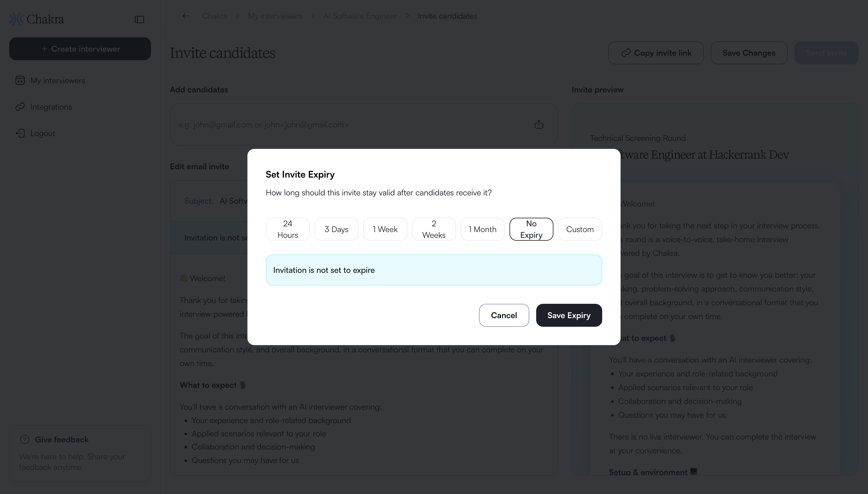Select the 24 Hours expiry option
The image size is (868, 494).
pyautogui.click(x=288, y=230)
